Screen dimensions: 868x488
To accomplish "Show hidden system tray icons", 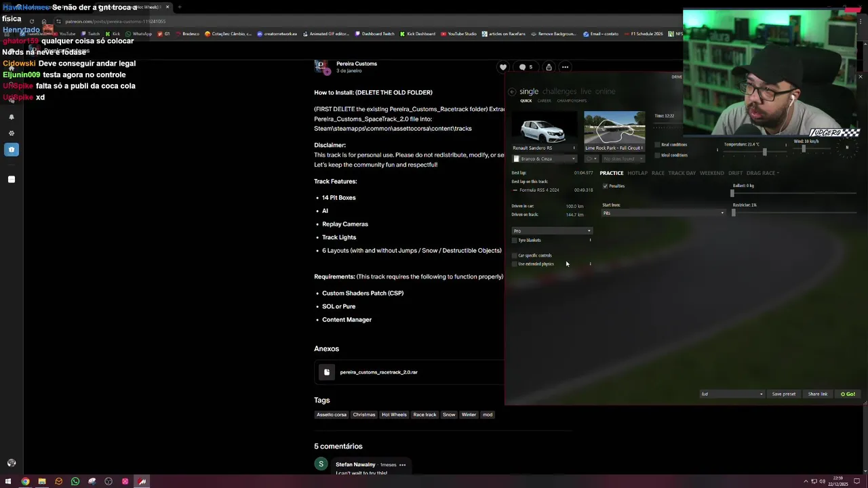I will click(806, 481).
